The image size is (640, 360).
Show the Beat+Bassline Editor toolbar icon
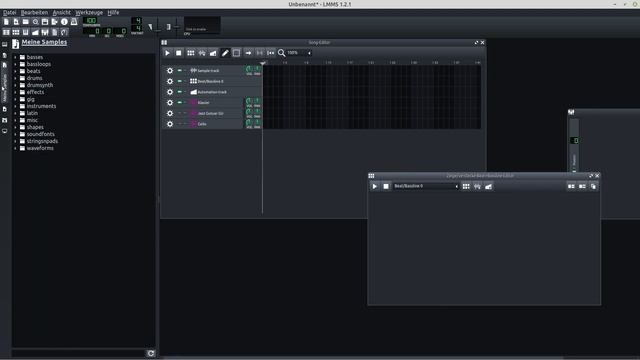point(16,32)
